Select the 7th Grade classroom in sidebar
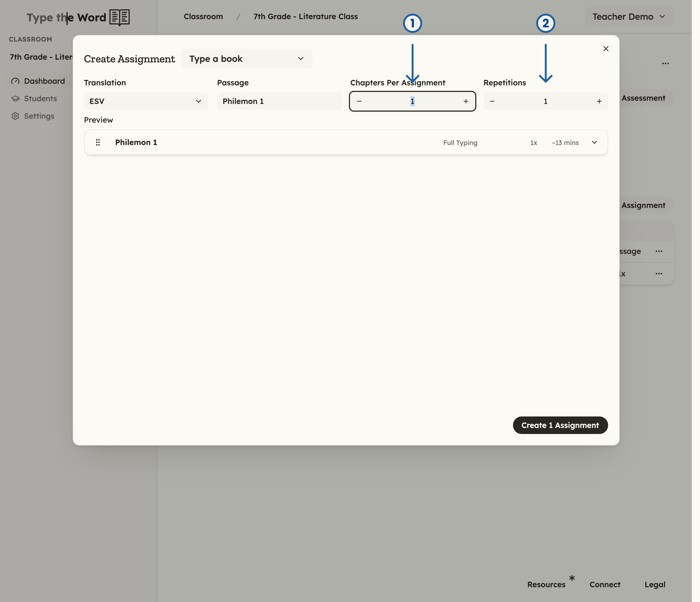The height and width of the screenshot is (602, 700). [x=41, y=57]
